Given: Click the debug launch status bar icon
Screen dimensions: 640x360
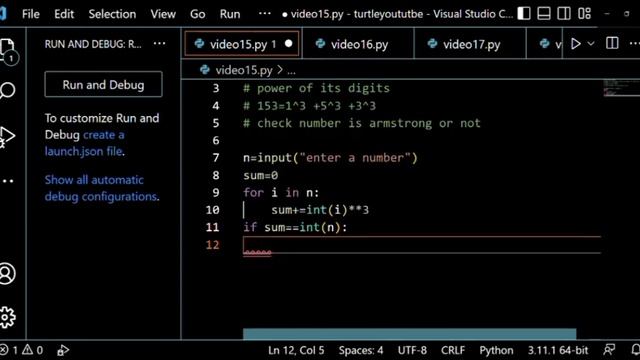Looking at the screenshot, I should coord(63,350).
